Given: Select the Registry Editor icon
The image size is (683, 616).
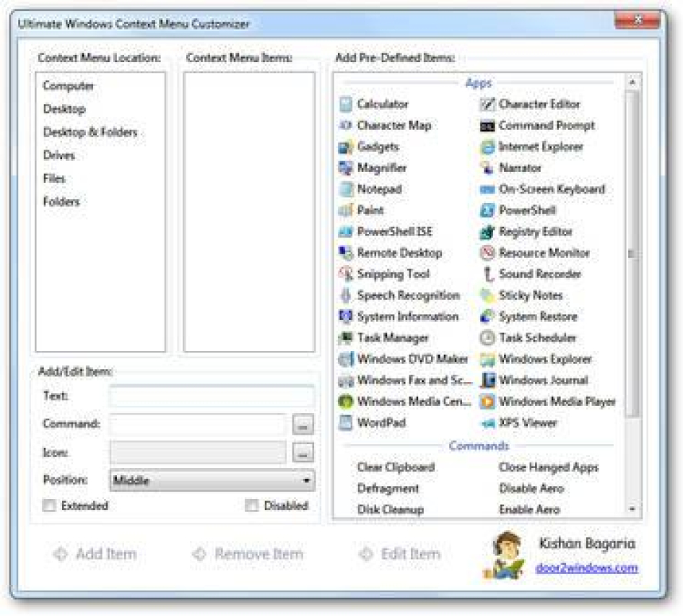Looking at the screenshot, I should click(487, 232).
